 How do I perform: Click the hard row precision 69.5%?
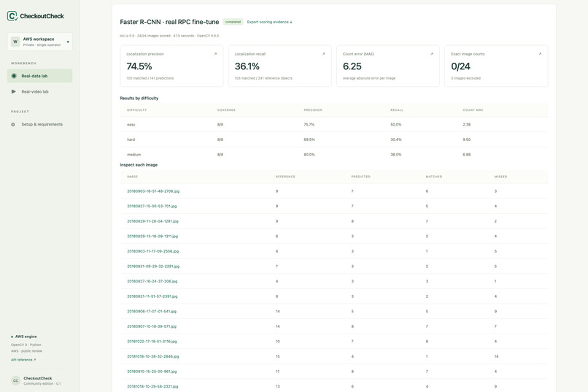(309, 139)
